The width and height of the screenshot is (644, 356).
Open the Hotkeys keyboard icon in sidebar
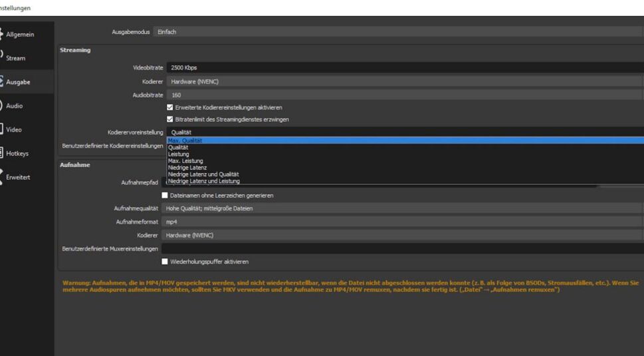[2, 153]
